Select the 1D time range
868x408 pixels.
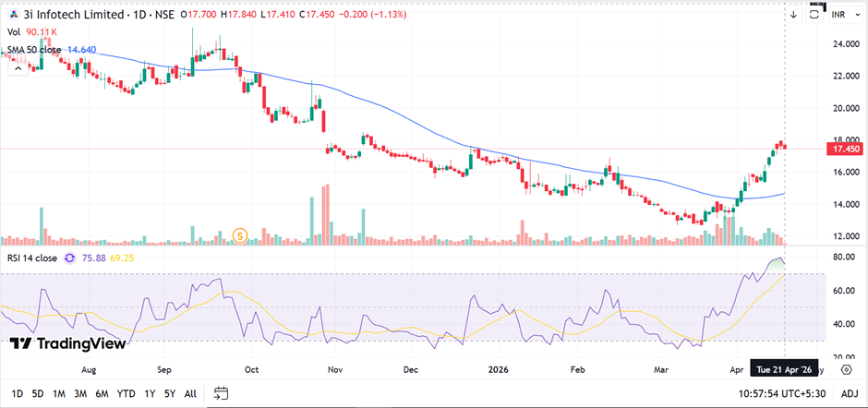[x=17, y=393]
